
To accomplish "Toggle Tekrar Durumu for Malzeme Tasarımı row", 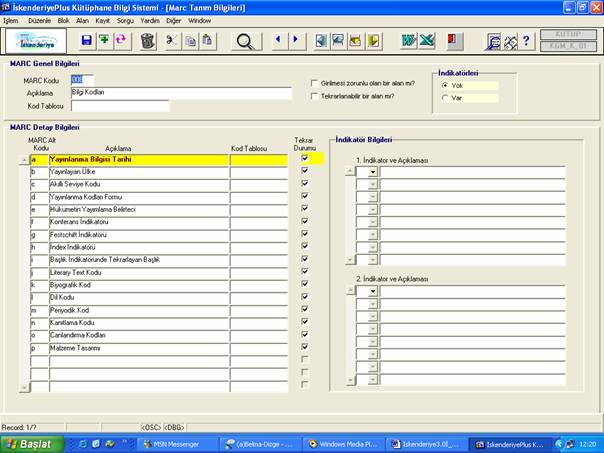I will click(305, 347).
